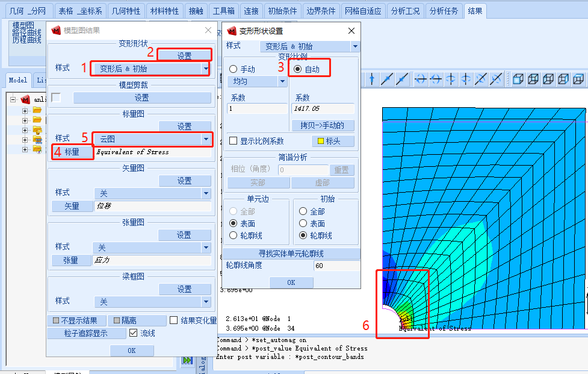Viewport: 588px width, 374px height.
Task: Choose 全部 under 初始
Action: [303, 211]
